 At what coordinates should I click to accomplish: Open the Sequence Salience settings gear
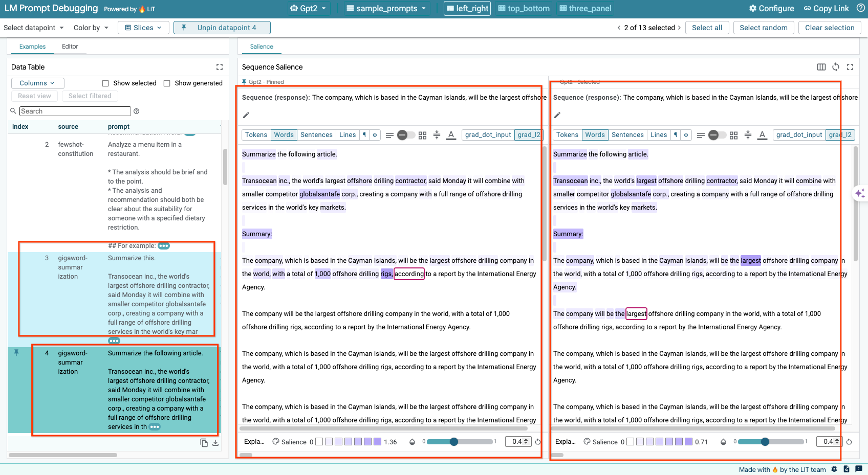pyautogui.click(x=375, y=134)
